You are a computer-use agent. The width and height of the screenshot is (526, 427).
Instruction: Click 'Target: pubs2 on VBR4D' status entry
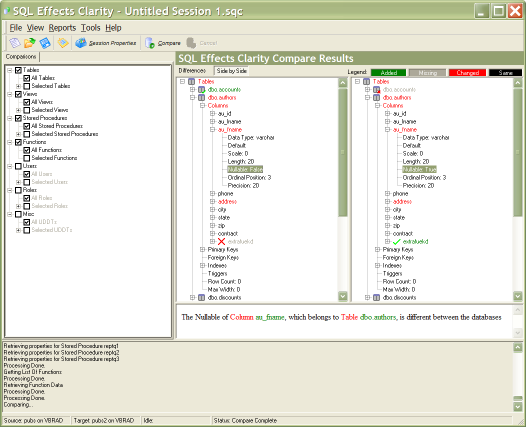point(104,421)
